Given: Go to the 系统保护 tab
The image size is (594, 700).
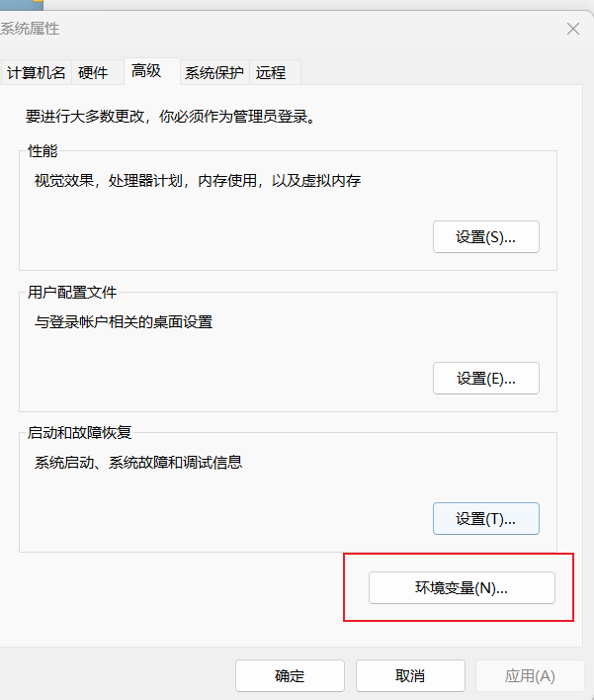Looking at the screenshot, I should 213,72.
